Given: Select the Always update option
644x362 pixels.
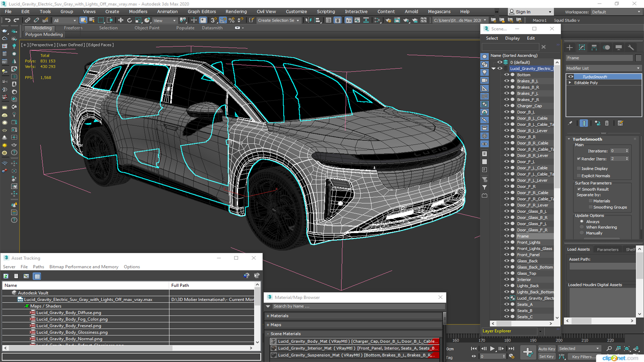Looking at the screenshot, I should click(582, 222).
